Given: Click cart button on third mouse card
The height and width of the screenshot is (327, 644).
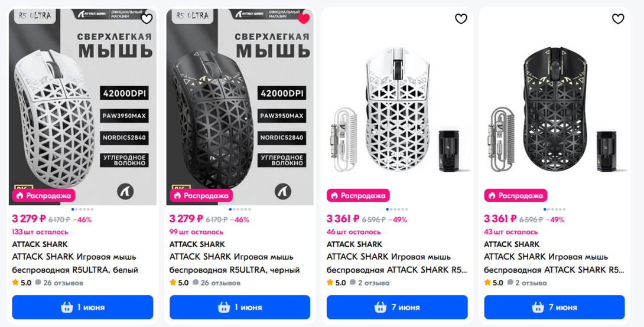Looking at the screenshot, I should click(x=397, y=308).
